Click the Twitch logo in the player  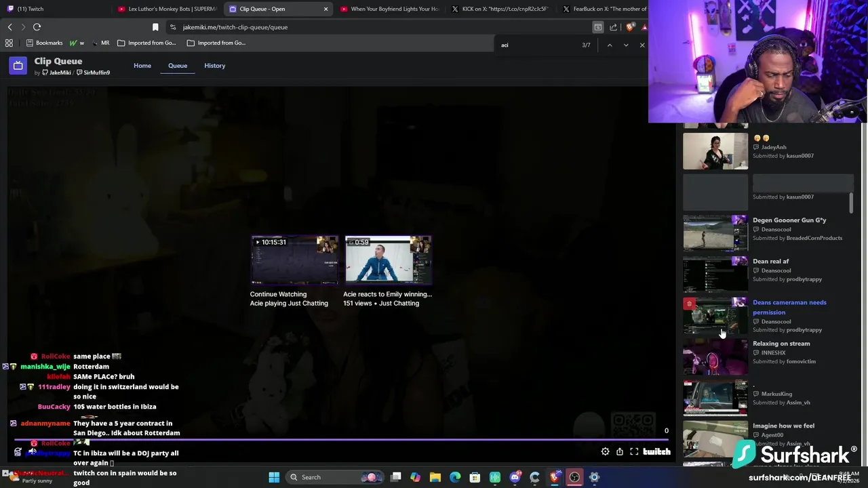(x=656, y=452)
